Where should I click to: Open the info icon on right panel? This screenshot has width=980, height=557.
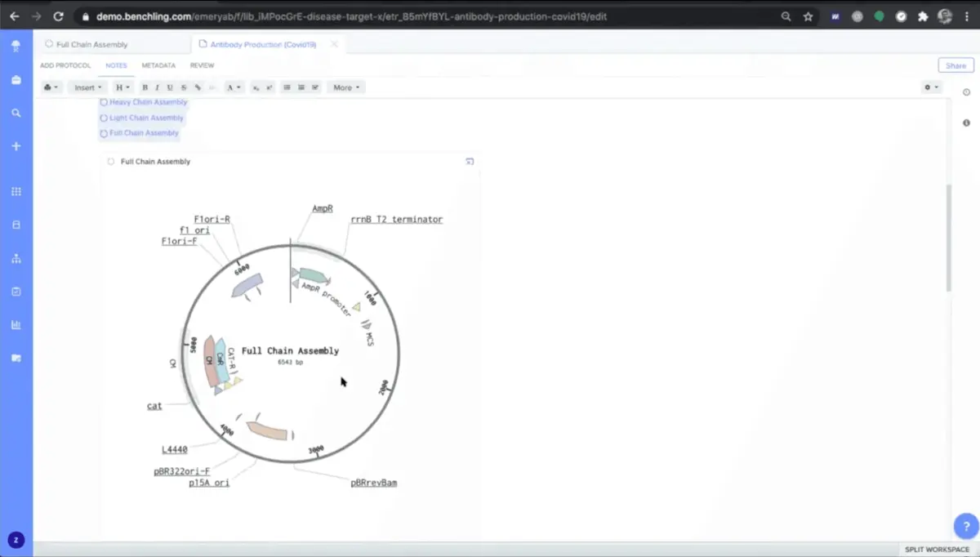pyautogui.click(x=966, y=123)
